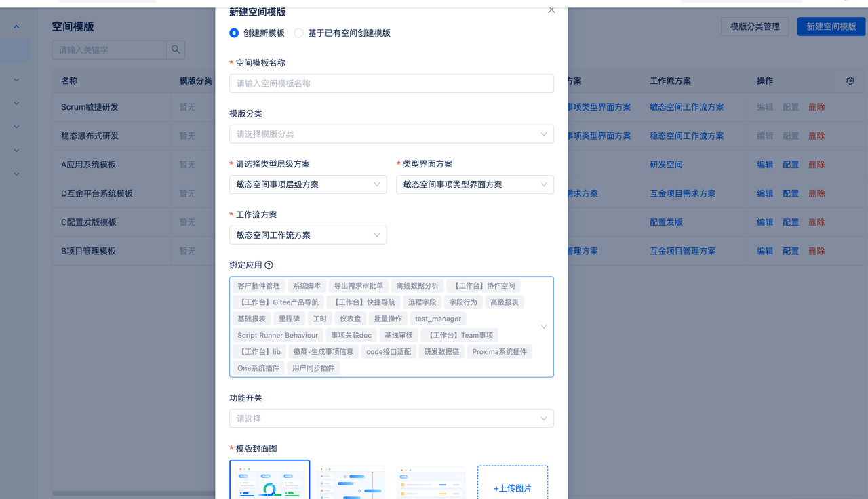The image size is (868, 499).
Task: Click 删除 for B项目管理模板 row
Action: (816, 251)
